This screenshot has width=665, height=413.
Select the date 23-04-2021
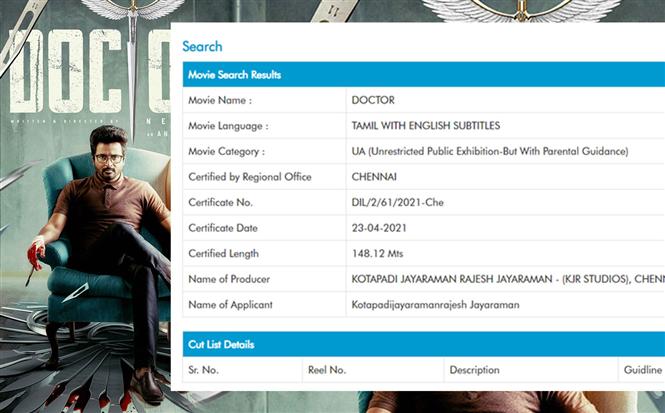click(x=379, y=228)
